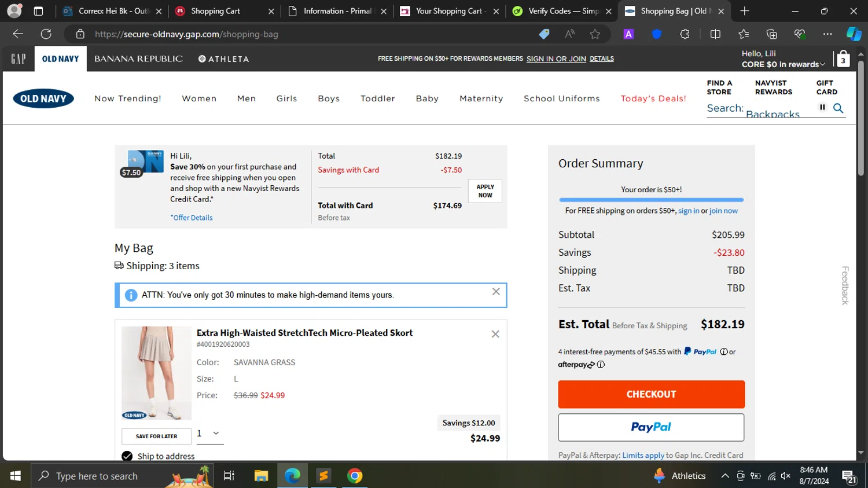Expand the CORE rewards account dropdown

[784, 64]
